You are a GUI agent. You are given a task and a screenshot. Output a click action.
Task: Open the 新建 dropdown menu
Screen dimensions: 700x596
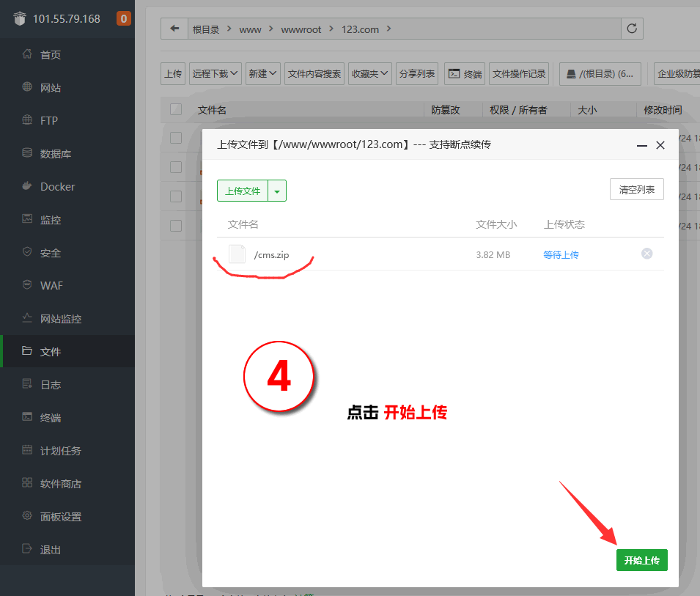click(x=262, y=74)
